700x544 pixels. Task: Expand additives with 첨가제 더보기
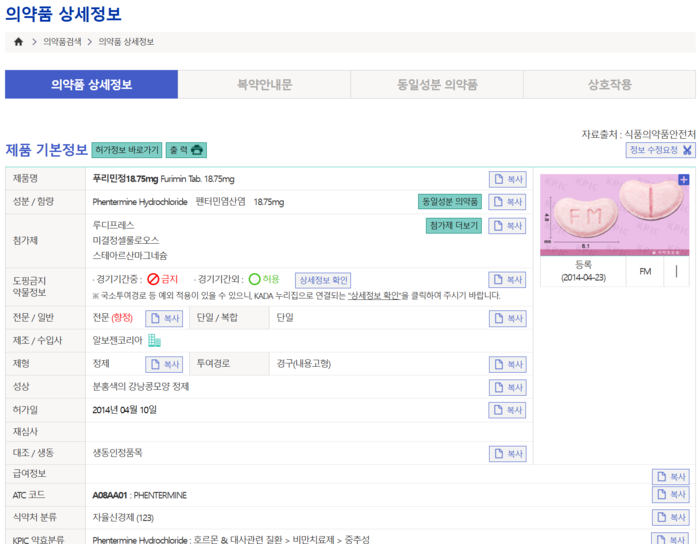coord(453,226)
